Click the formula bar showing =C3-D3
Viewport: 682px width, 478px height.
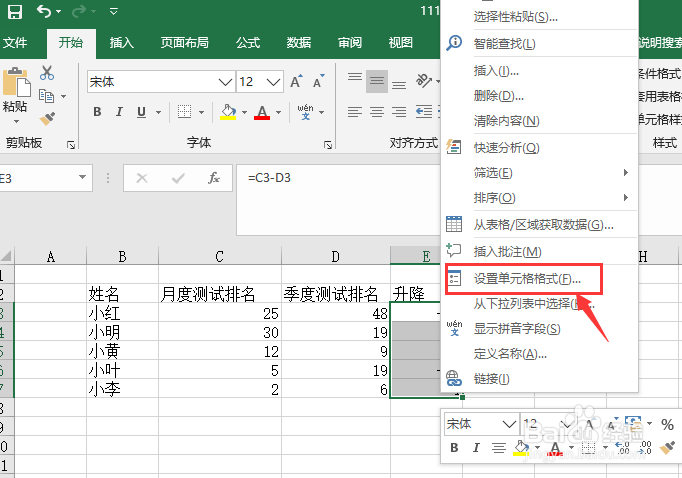(x=339, y=199)
